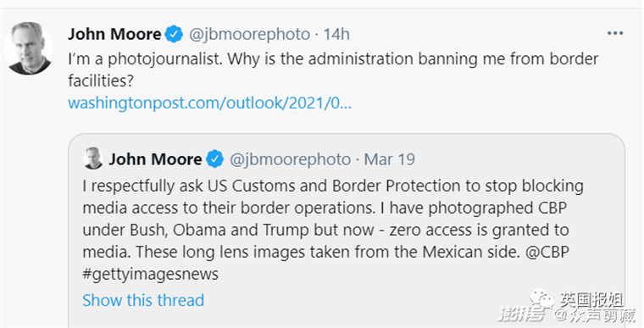644x328 pixels.
Task: Click the 英国报姐 watermark text
Action: pos(591,300)
